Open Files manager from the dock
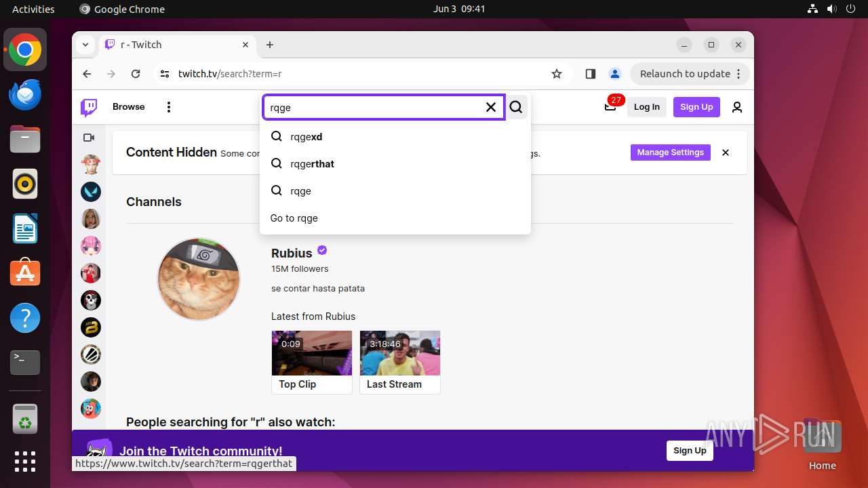This screenshot has width=868, height=488. pyautogui.click(x=25, y=139)
